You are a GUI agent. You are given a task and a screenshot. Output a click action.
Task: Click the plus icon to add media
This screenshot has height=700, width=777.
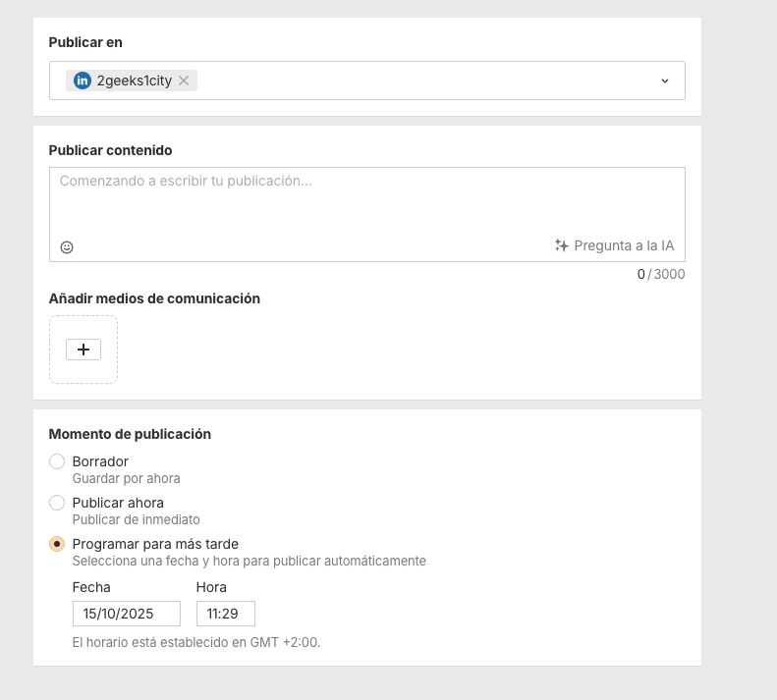(83, 350)
